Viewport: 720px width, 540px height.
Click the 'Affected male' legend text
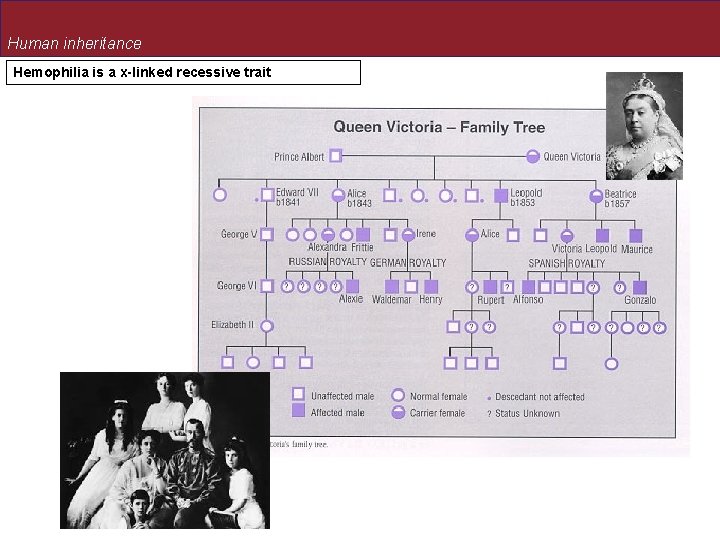pyautogui.click(x=338, y=413)
